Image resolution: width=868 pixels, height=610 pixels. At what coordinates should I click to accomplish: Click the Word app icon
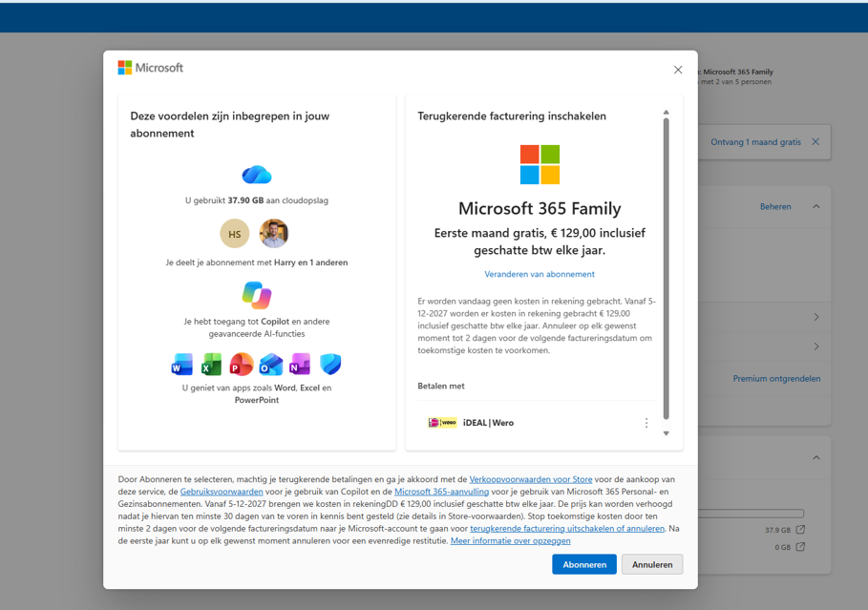181,365
